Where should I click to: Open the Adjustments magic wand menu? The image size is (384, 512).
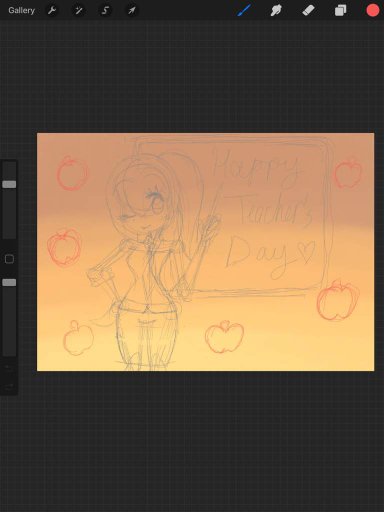tap(79, 11)
